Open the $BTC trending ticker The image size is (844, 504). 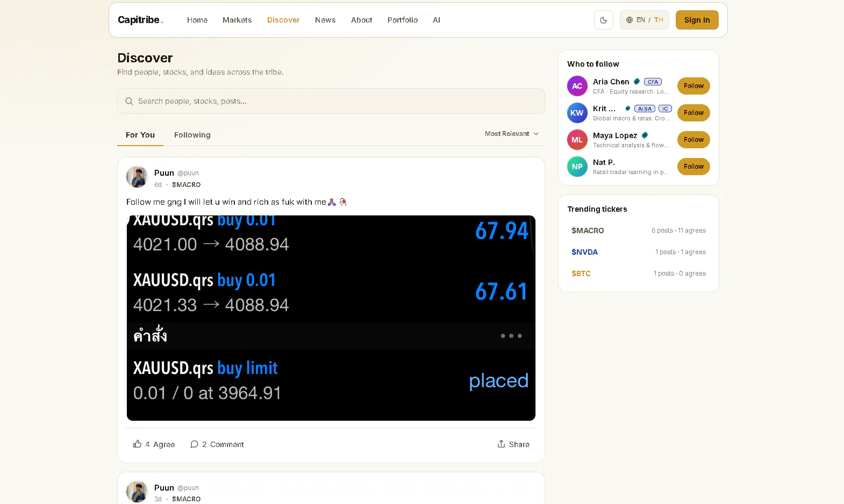(639, 273)
